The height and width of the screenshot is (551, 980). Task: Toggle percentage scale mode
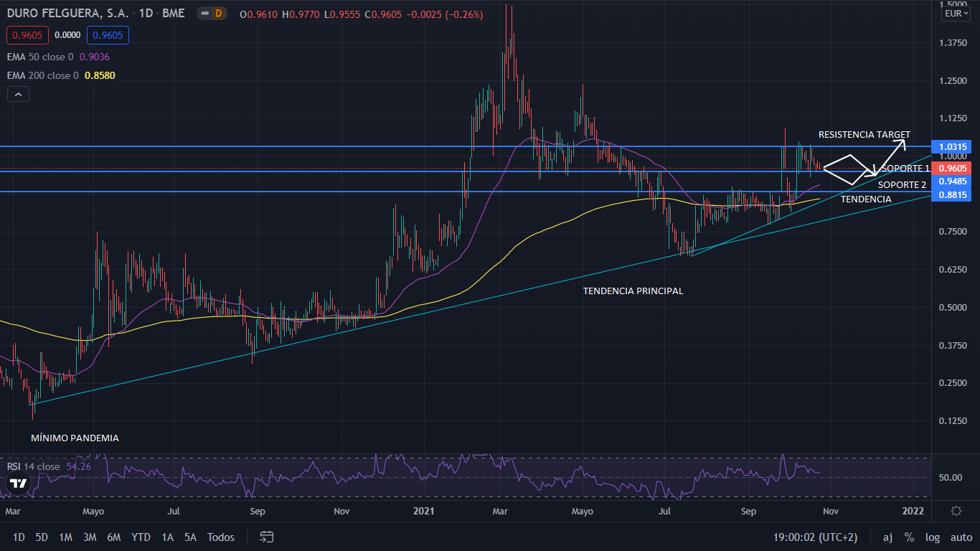click(x=909, y=537)
